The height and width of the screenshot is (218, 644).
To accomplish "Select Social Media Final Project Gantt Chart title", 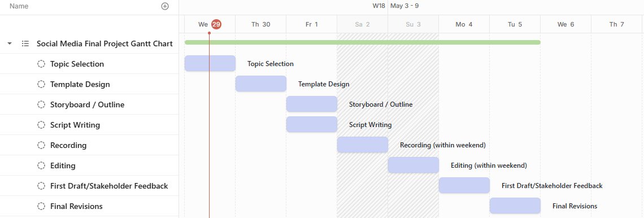I will [105, 43].
